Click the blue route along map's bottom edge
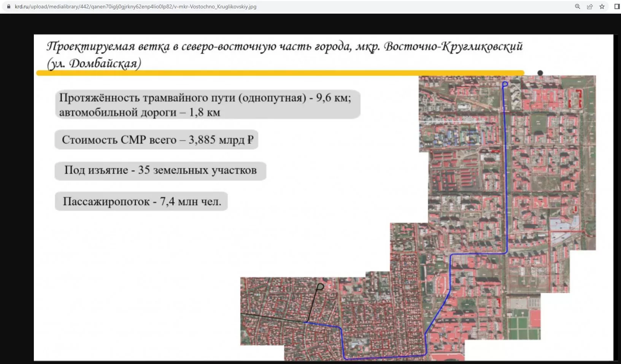621x364 pixels. coord(384,358)
